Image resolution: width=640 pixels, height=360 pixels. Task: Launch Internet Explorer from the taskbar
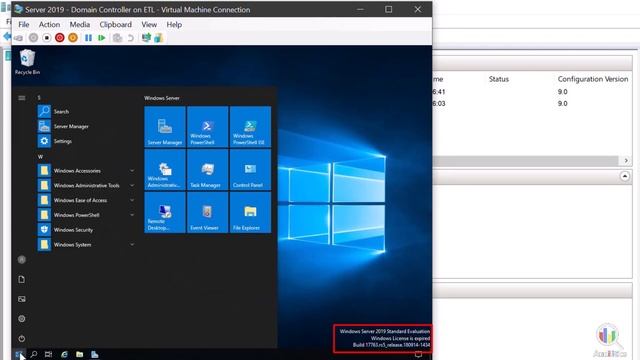tap(64, 354)
